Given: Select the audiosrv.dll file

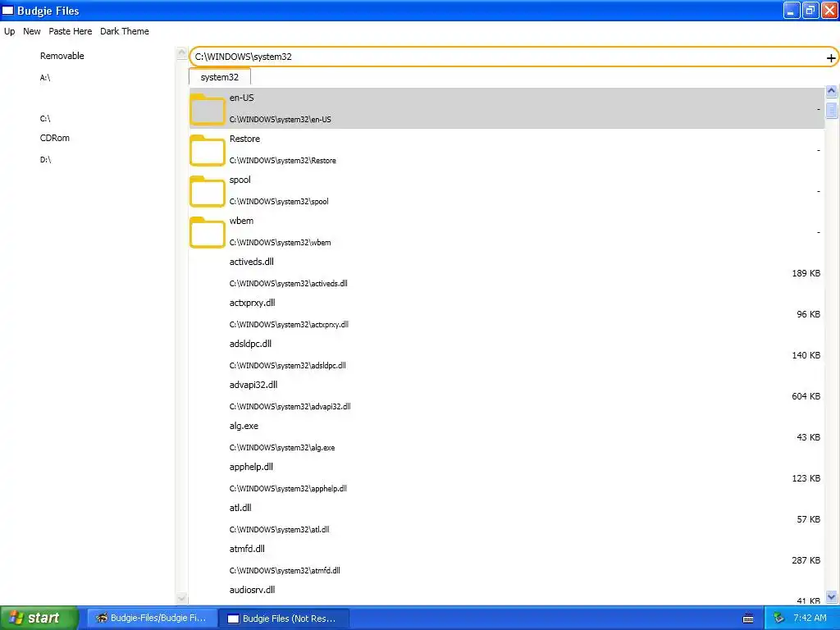Looking at the screenshot, I should coord(506,592).
